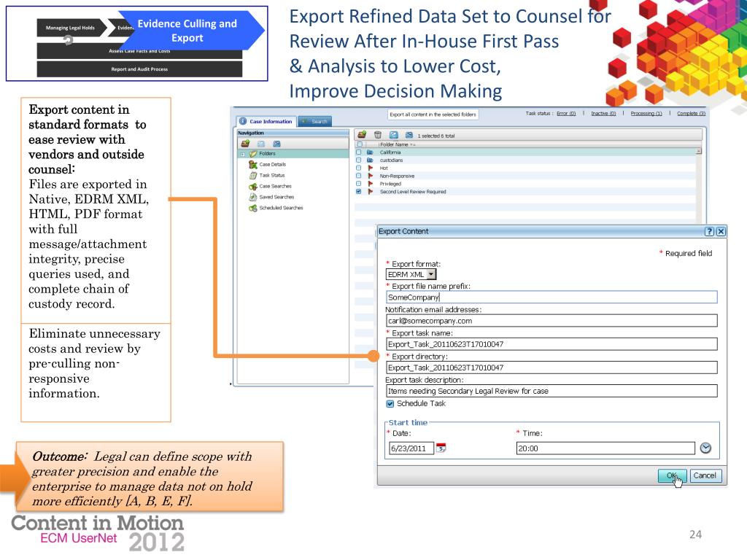
Task: Expand the Folders tree node
Action: click(242, 155)
